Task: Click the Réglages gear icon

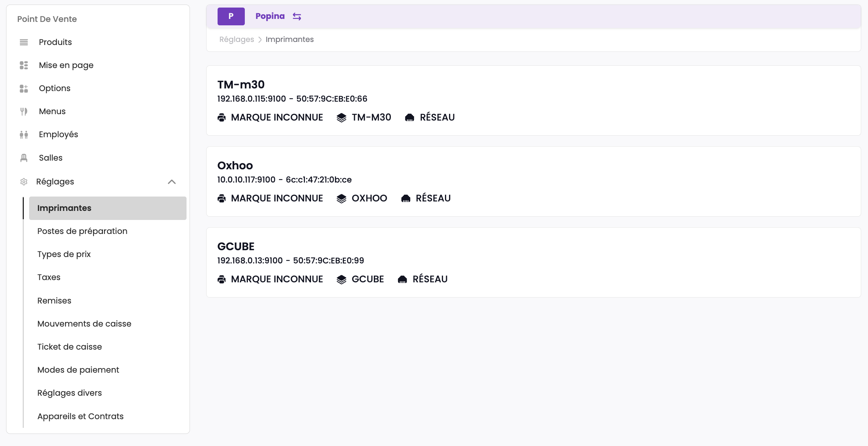Action: point(24,182)
